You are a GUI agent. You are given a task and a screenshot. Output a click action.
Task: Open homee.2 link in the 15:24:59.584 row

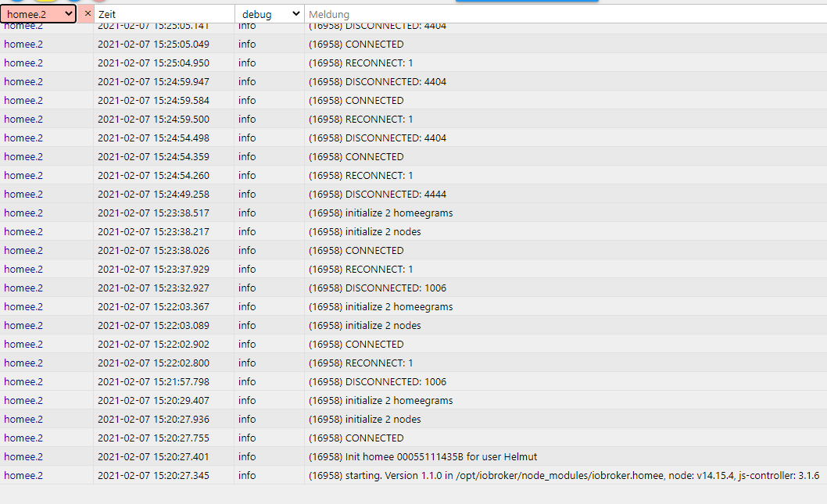point(23,100)
